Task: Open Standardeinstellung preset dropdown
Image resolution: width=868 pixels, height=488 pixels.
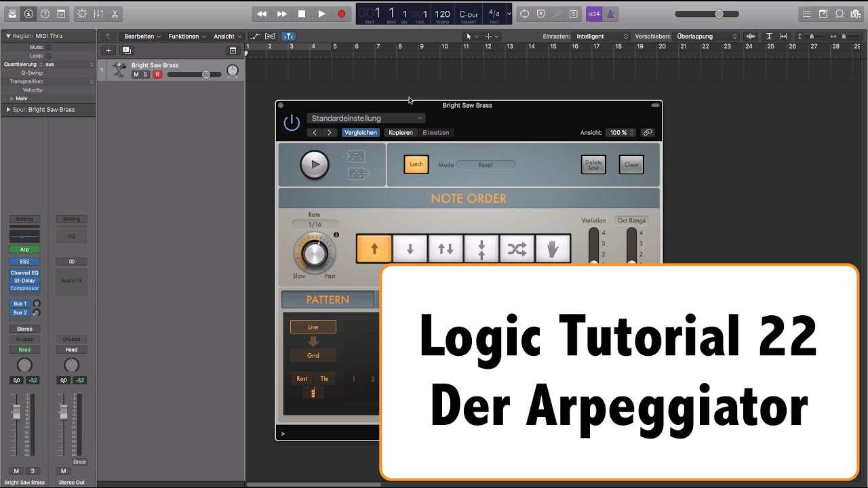Action: 366,119
